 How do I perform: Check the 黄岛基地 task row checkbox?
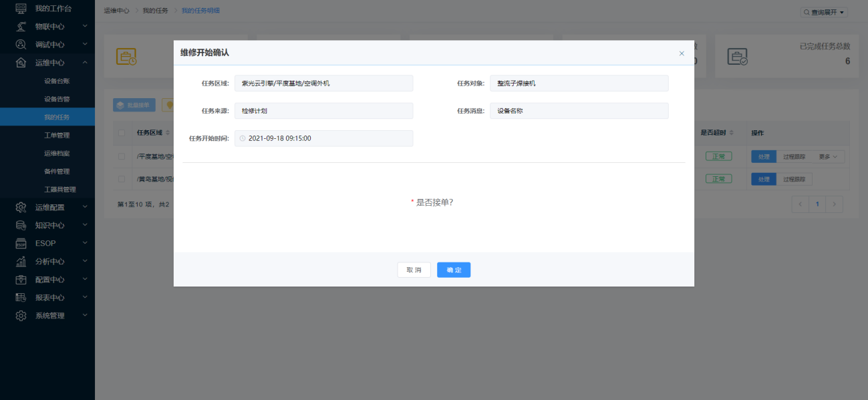tap(121, 179)
